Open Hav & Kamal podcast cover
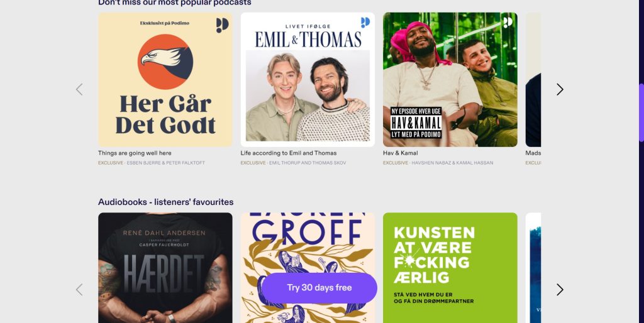The width and height of the screenshot is (644, 323). pyautogui.click(x=450, y=80)
